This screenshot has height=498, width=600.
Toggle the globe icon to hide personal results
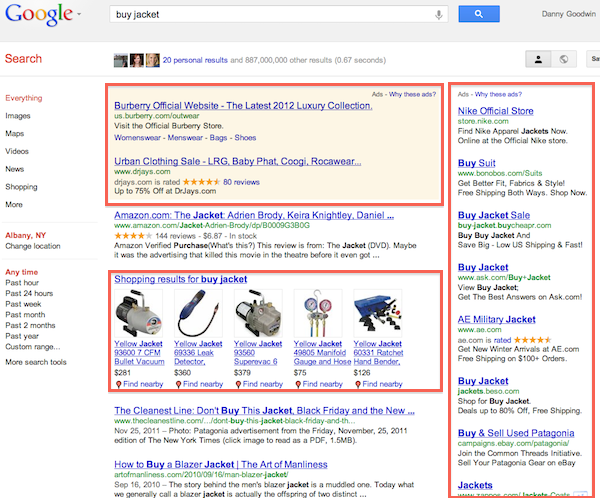[x=564, y=59]
